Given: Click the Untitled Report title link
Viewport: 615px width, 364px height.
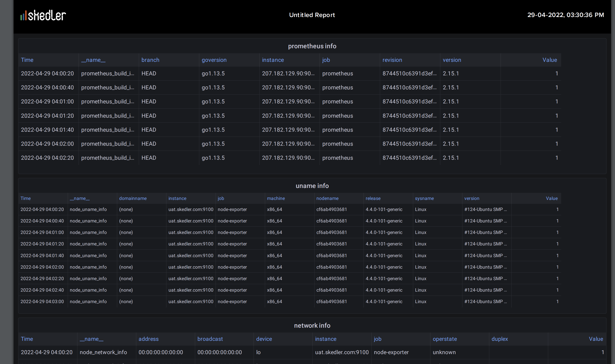Looking at the screenshot, I should coord(313,15).
